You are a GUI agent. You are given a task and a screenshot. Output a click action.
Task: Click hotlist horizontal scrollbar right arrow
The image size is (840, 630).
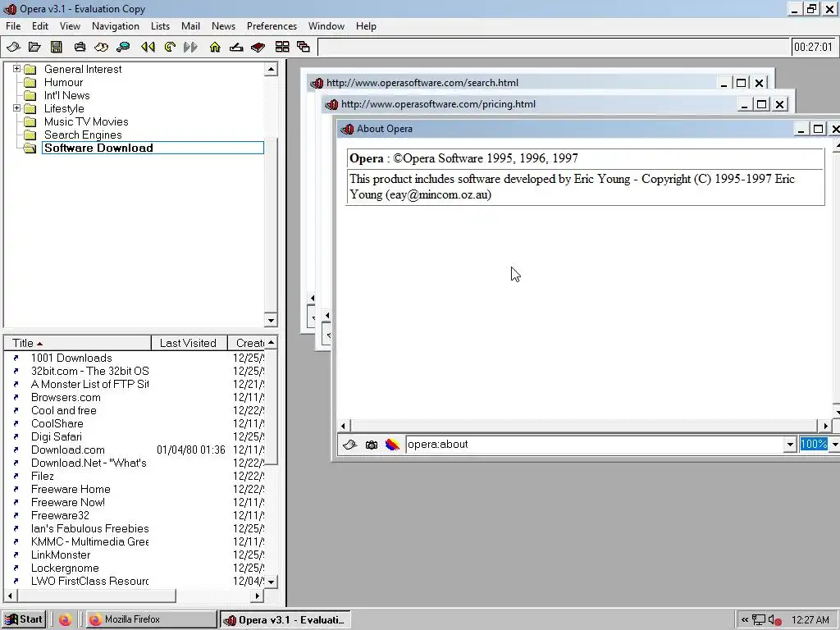(257, 596)
